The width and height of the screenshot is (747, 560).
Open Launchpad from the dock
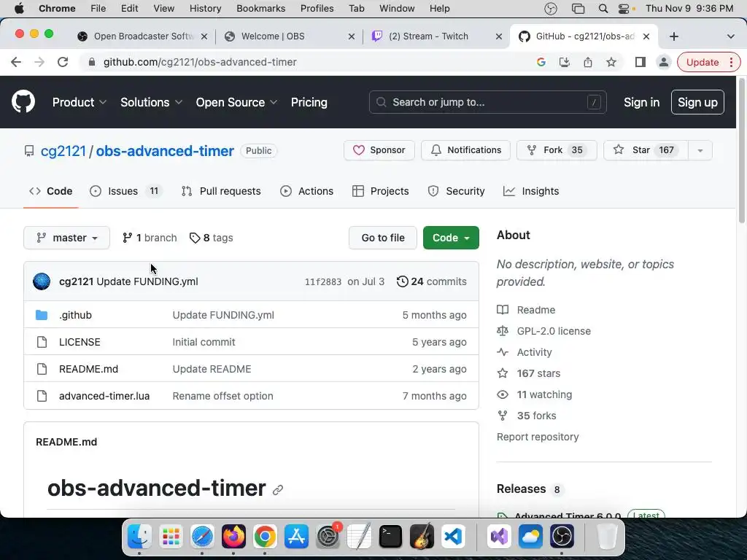point(171,537)
